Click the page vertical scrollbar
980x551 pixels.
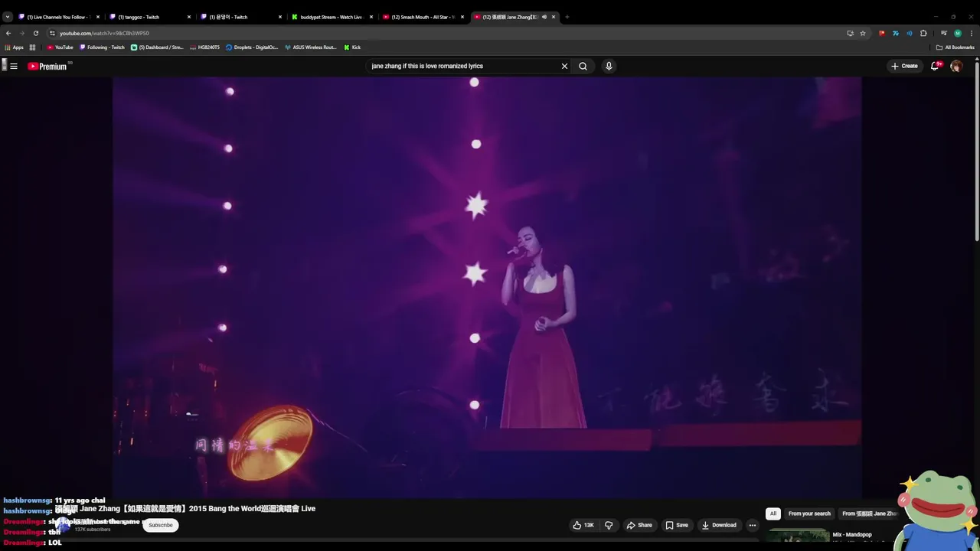coord(976,153)
